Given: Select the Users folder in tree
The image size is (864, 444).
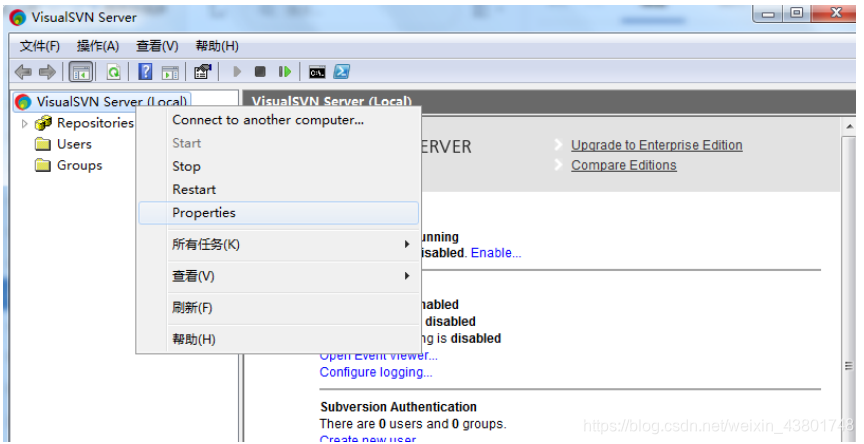Looking at the screenshot, I should point(63,144).
